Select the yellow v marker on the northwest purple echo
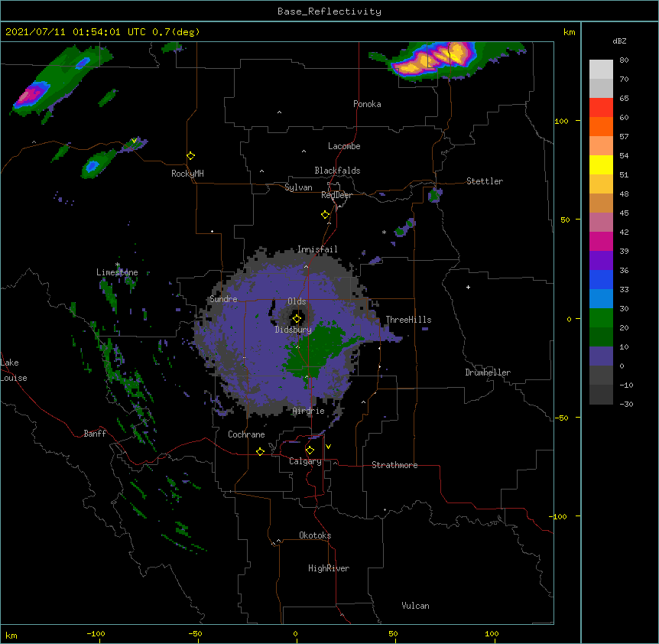 pyautogui.click(x=134, y=141)
